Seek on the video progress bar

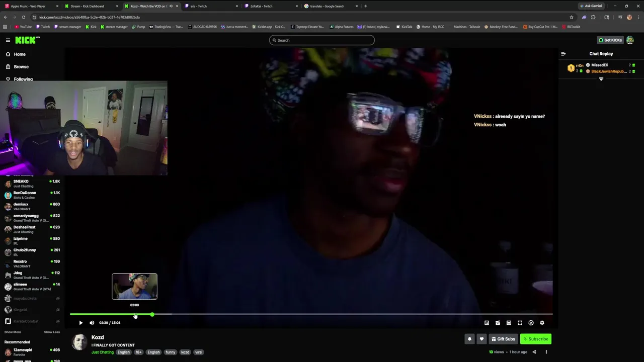coord(311,315)
